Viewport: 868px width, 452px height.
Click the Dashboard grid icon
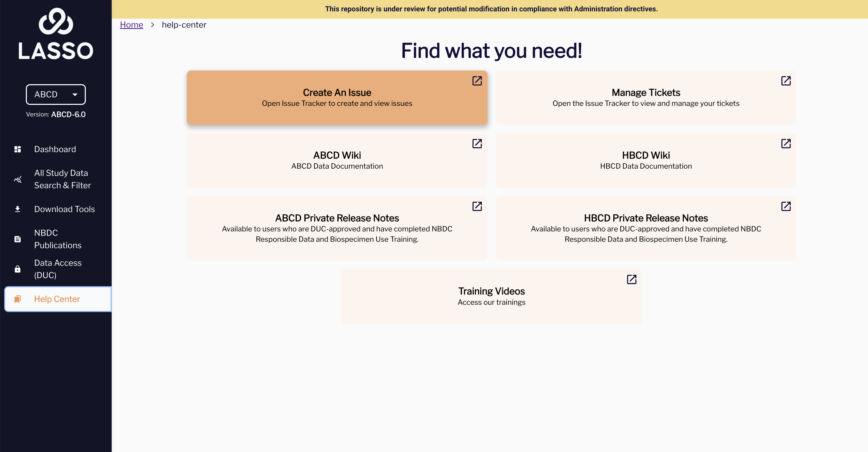click(x=18, y=149)
